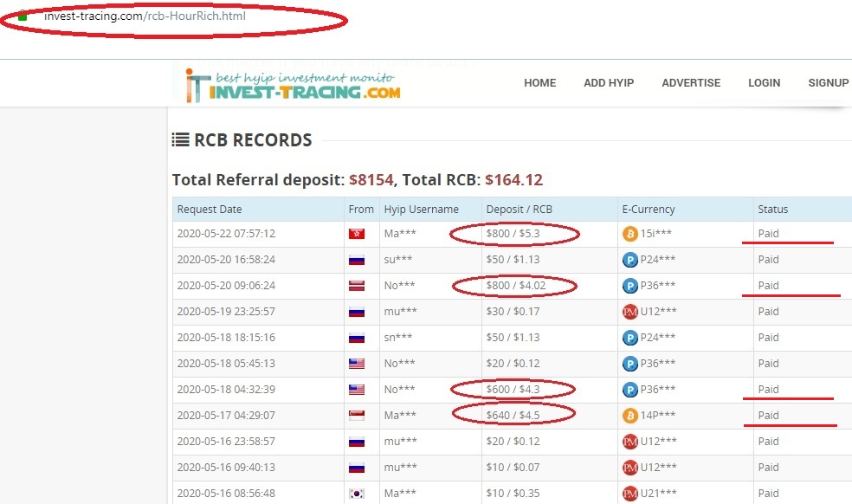Viewport: 852px width, 504px height.
Task: Click the Russian flag in the 2020-05-16 23:58:57 row
Action: click(357, 442)
